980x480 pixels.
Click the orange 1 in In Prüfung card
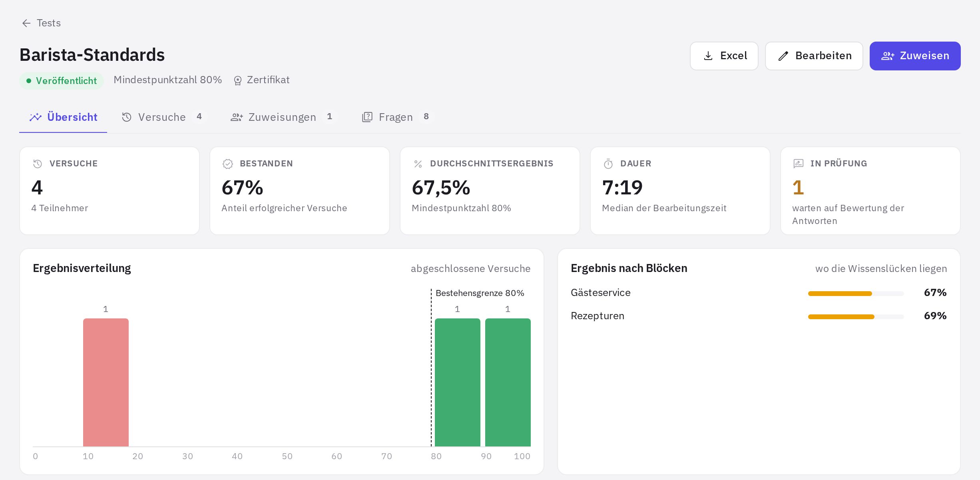[798, 188]
